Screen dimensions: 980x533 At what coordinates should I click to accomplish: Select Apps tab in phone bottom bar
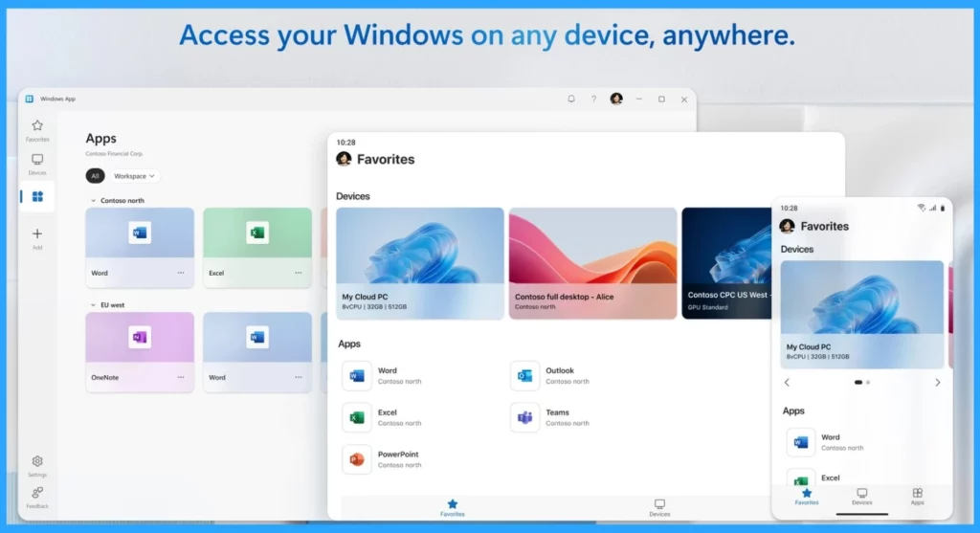[x=917, y=498]
